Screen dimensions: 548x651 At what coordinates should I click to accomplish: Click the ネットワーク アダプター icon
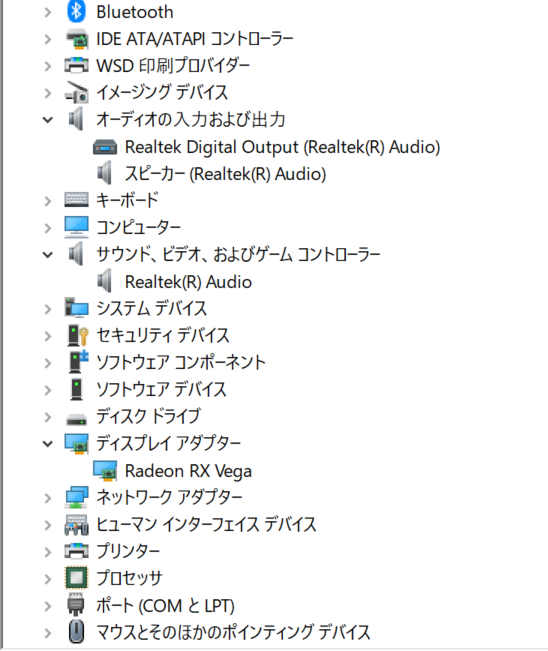[76, 497]
